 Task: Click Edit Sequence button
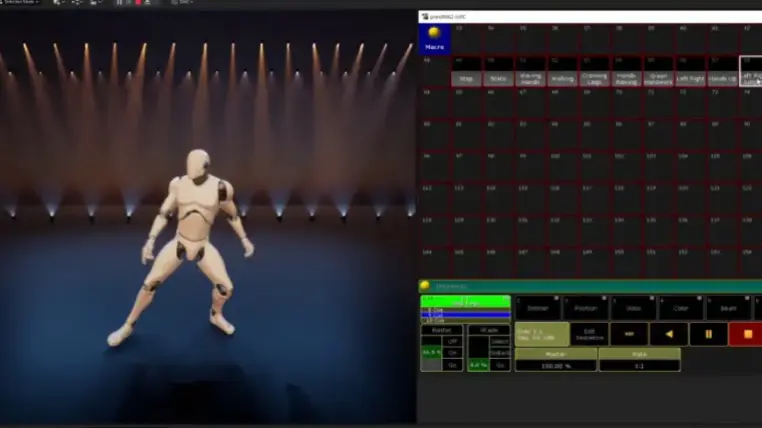(x=589, y=335)
